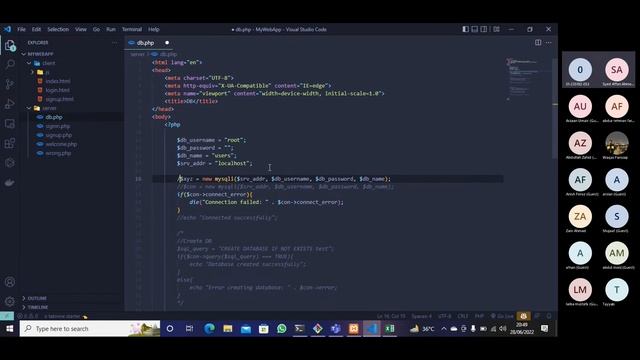Open wrong.php in the explorer
The image size is (640, 360).
pos(58,153)
